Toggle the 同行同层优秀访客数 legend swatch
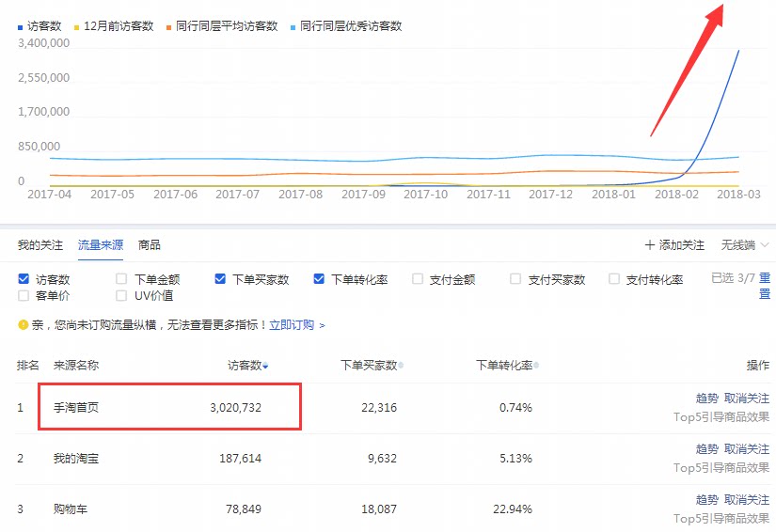This screenshot has width=776, height=532. pos(293,27)
